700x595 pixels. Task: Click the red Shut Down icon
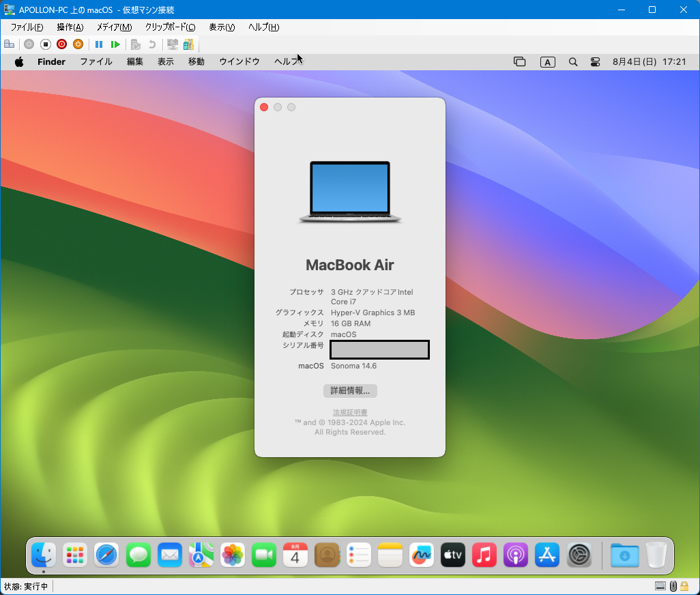[x=61, y=44]
